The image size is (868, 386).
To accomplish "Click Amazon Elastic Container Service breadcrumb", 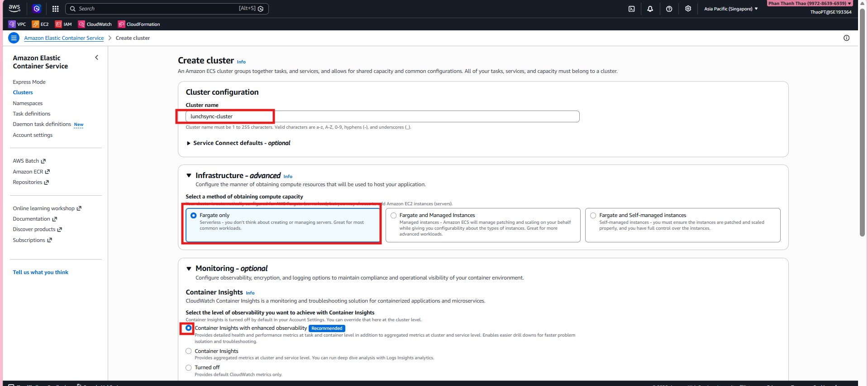I will (64, 38).
